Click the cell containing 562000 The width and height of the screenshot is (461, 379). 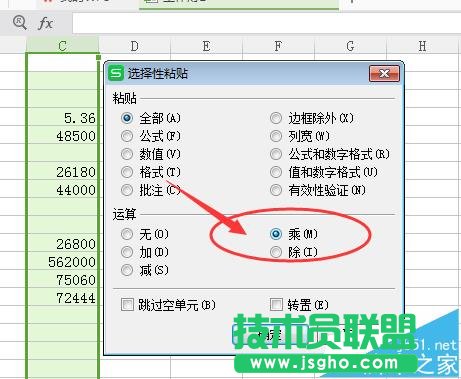(x=62, y=262)
